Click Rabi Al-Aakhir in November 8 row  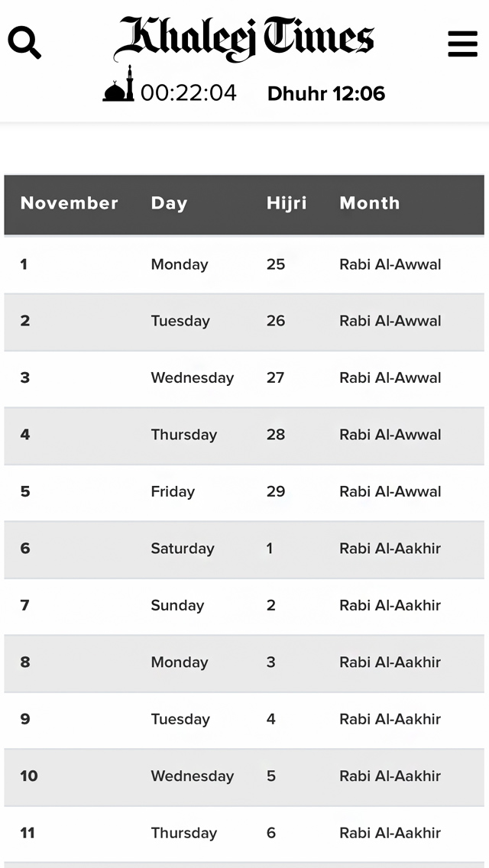390,662
